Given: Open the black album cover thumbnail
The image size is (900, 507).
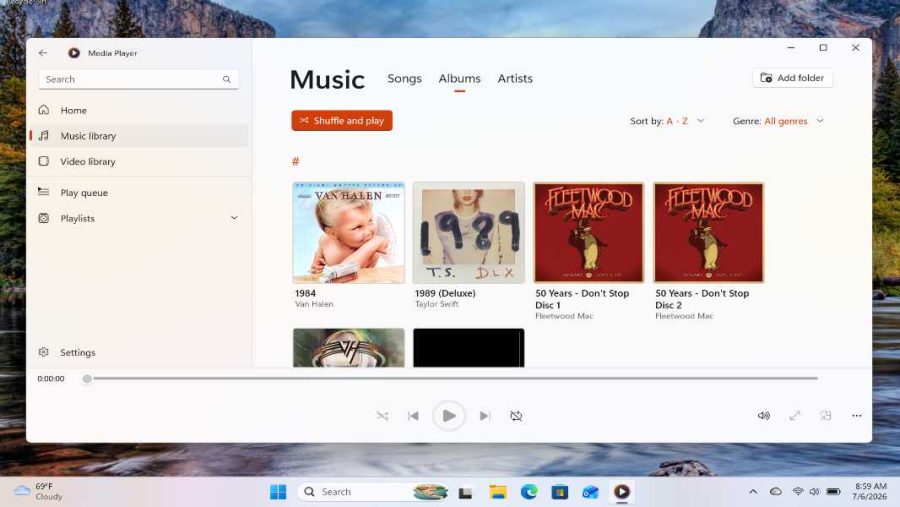Looking at the screenshot, I should [468, 347].
